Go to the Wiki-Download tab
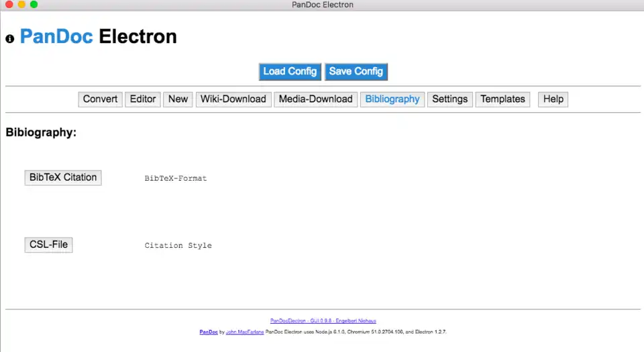Screen dimensions: 644x352 click(233, 99)
